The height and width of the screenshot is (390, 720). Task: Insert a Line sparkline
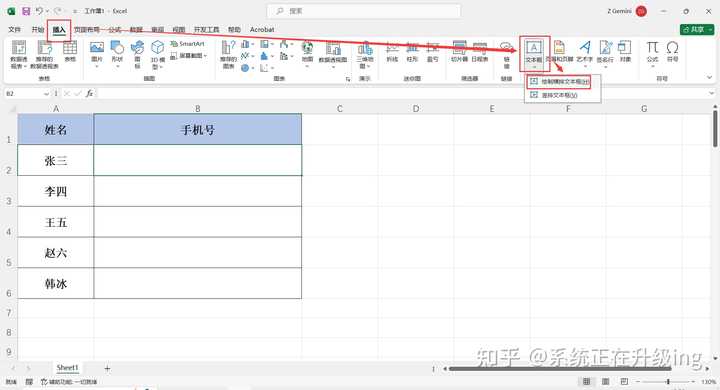(x=392, y=51)
